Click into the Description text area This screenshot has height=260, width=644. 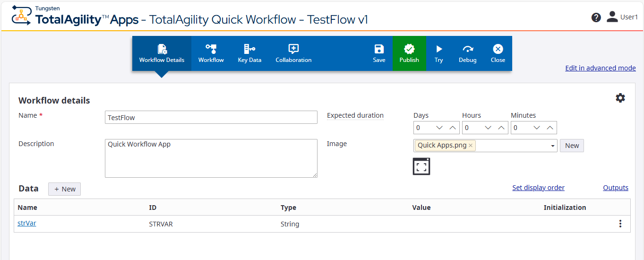[x=211, y=158]
